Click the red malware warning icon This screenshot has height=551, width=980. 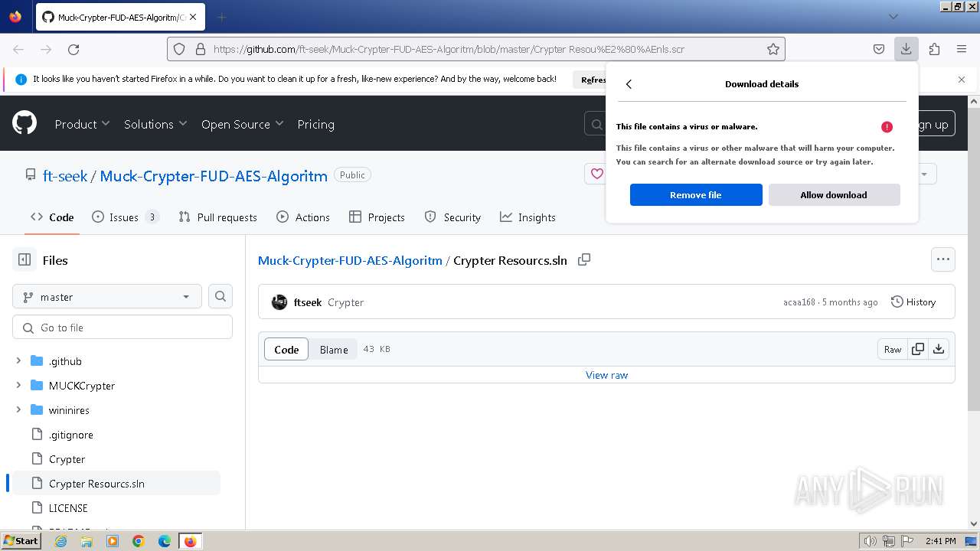(887, 127)
